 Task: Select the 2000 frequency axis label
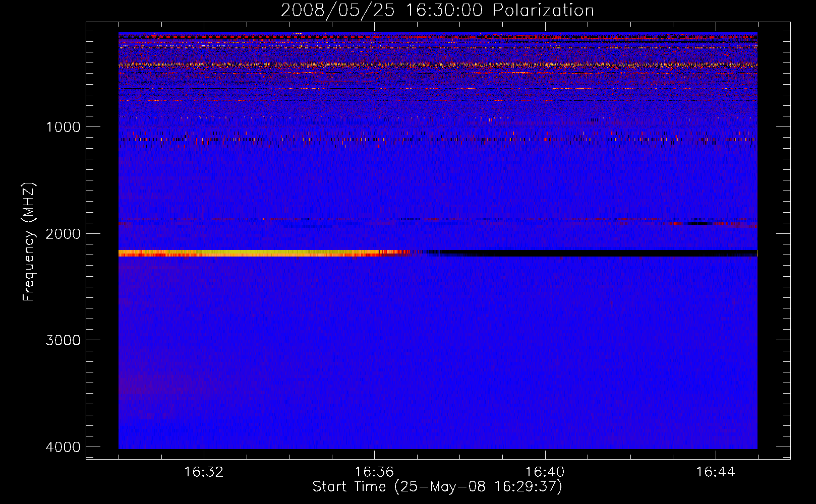coord(63,234)
